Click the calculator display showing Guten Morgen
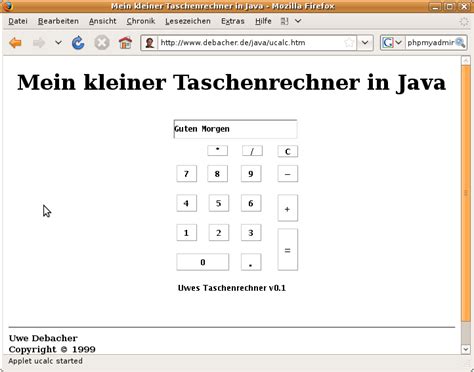This screenshot has width=474, height=372. click(235, 129)
